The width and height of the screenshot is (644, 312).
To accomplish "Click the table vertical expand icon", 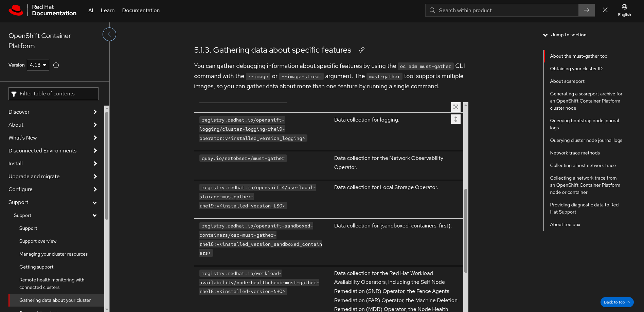I will (x=456, y=119).
